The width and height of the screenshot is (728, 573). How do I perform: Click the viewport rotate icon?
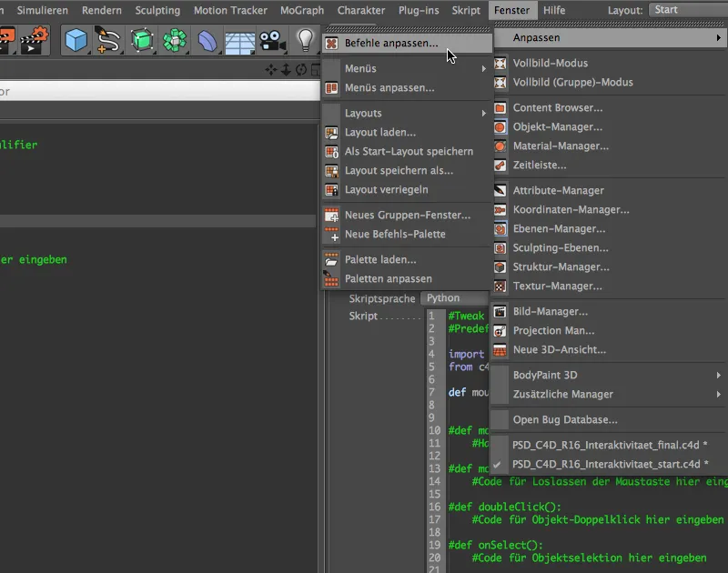tap(301, 70)
